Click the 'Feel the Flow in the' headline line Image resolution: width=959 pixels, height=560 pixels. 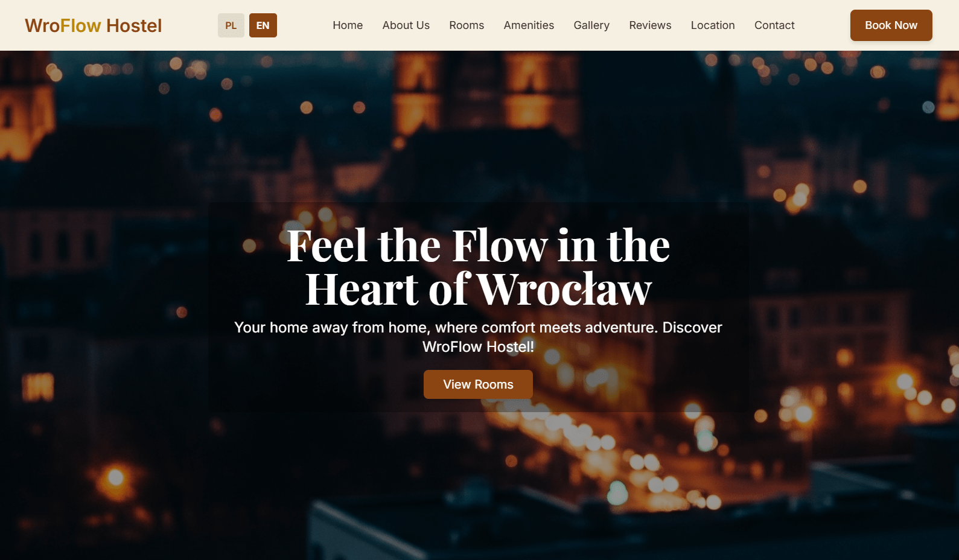tap(478, 246)
